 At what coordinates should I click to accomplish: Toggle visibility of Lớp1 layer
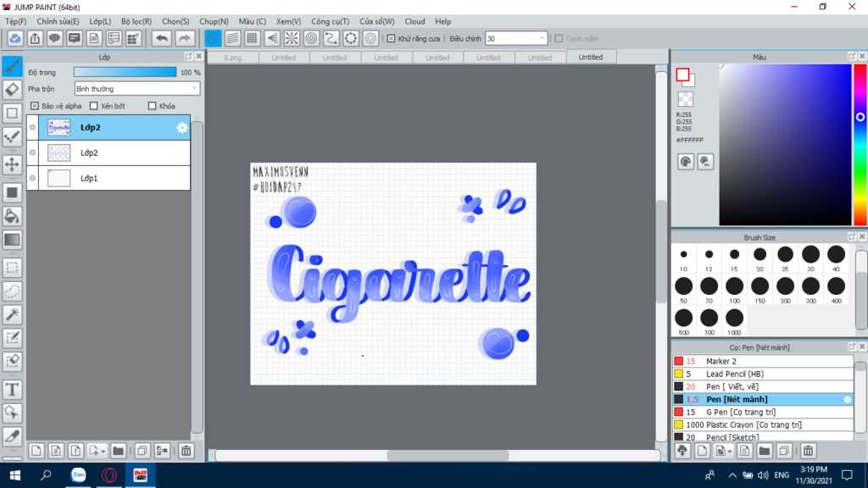(33, 178)
